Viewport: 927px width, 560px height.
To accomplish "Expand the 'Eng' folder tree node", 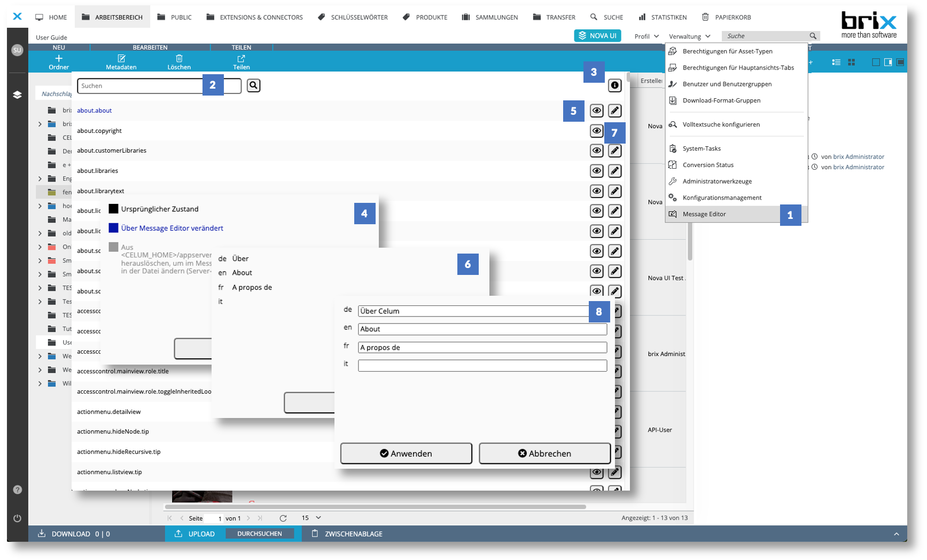I will click(40, 179).
